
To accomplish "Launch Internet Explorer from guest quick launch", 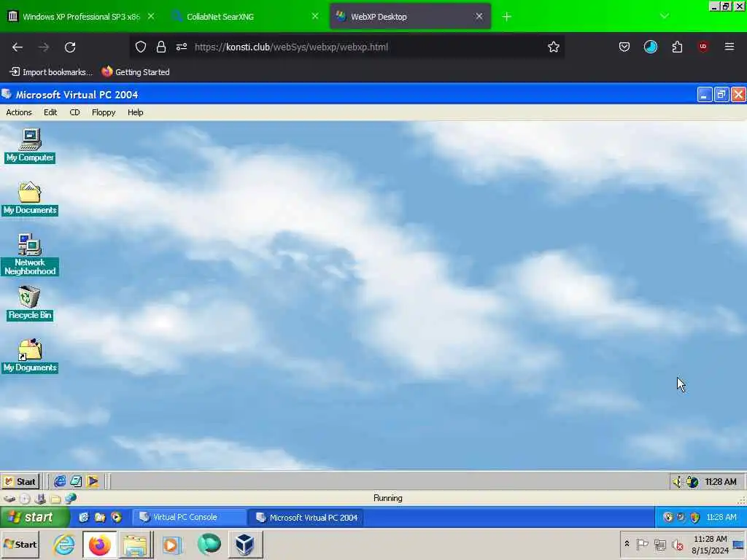I will click(x=60, y=481).
